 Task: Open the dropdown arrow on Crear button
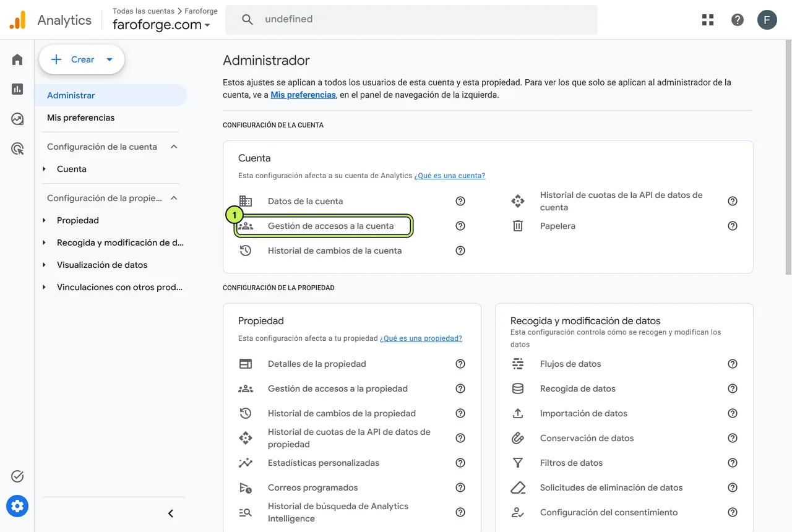pyautogui.click(x=110, y=59)
